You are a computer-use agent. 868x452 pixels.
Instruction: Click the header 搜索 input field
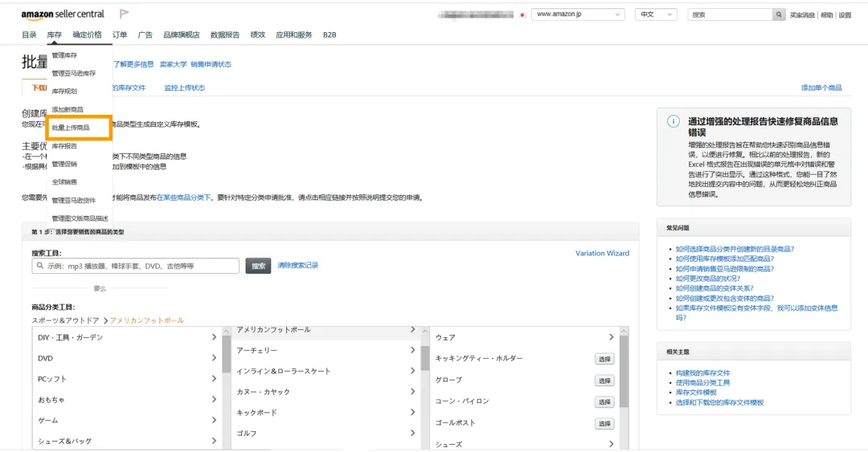pos(730,14)
